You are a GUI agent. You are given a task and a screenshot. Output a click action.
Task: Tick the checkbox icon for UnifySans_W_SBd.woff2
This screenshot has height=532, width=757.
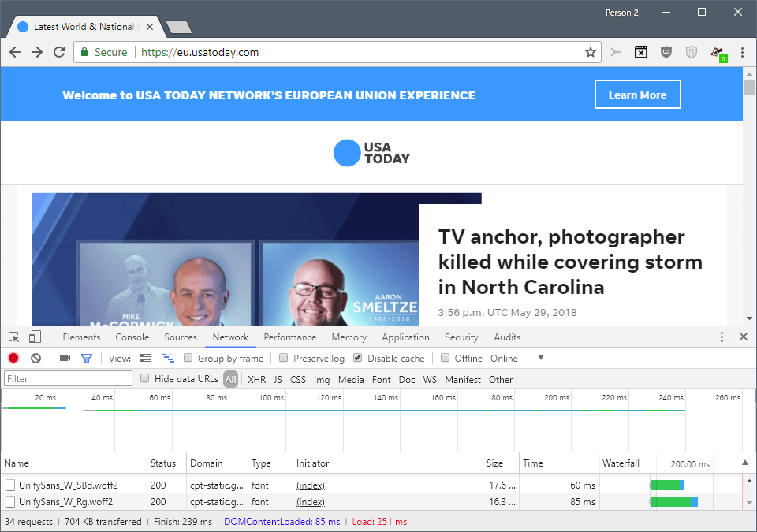(10, 485)
